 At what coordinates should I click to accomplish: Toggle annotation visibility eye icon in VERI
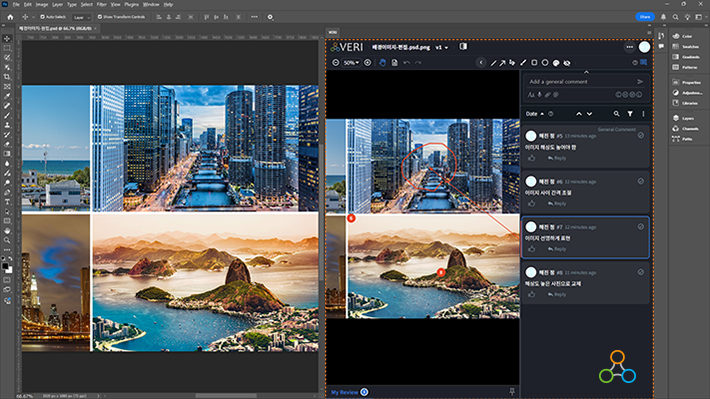coord(567,63)
